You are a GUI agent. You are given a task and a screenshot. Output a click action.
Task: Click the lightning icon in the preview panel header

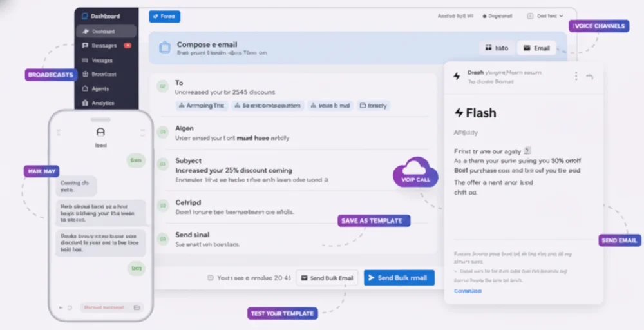pos(457,76)
